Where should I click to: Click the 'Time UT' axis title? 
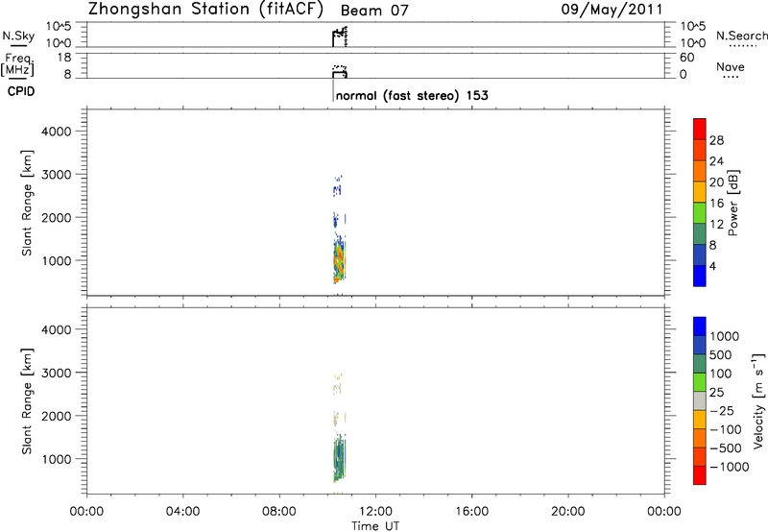[x=375, y=526]
